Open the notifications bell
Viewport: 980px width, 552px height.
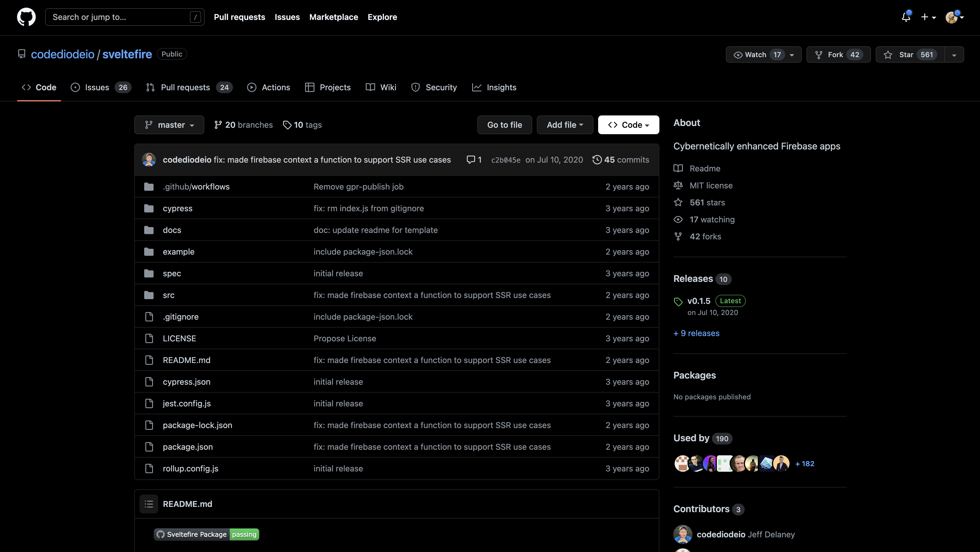[x=906, y=17]
